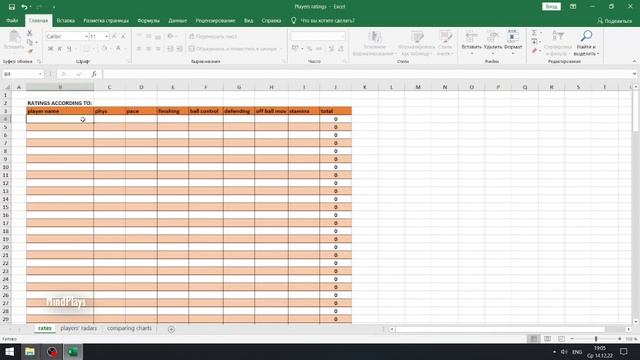Open Cell Styles gallery
The width and height of the screenshot is (640, 360).
click(x=445, y=43)
